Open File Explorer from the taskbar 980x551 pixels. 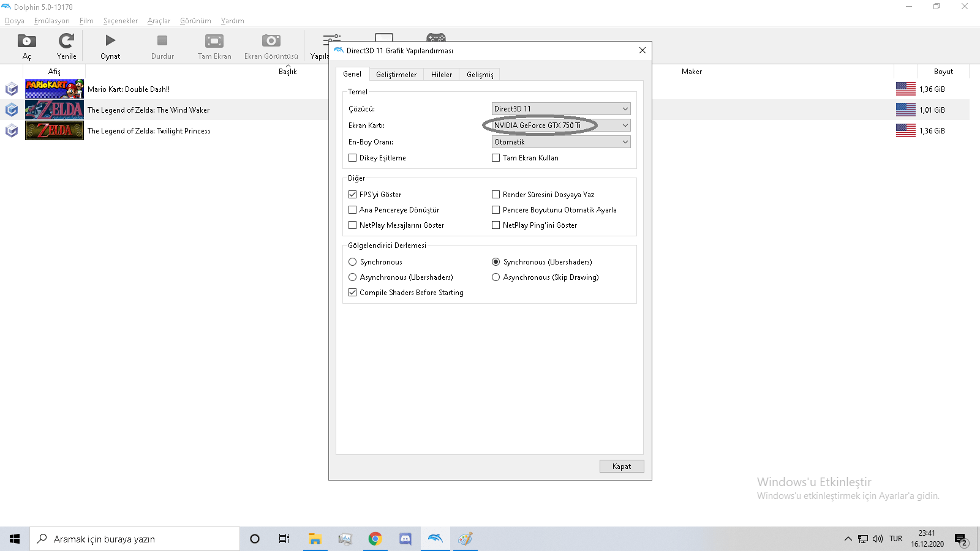315,539
